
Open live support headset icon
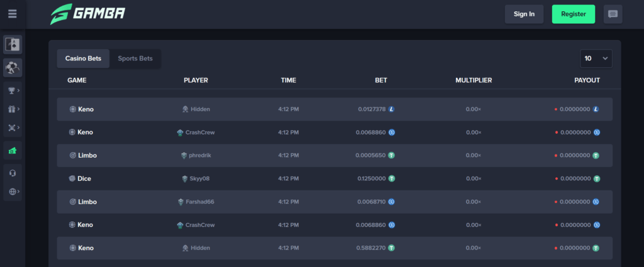tap(13, 173)
